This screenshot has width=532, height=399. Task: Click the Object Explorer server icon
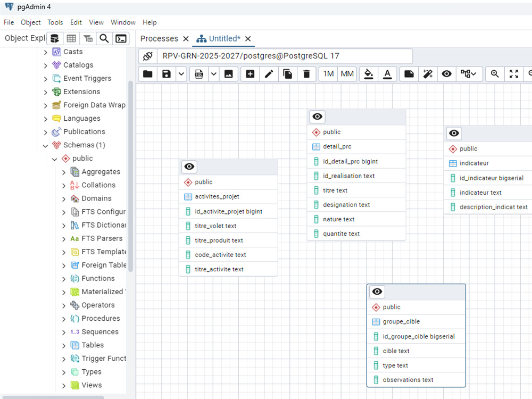click(x=55, y=39)
